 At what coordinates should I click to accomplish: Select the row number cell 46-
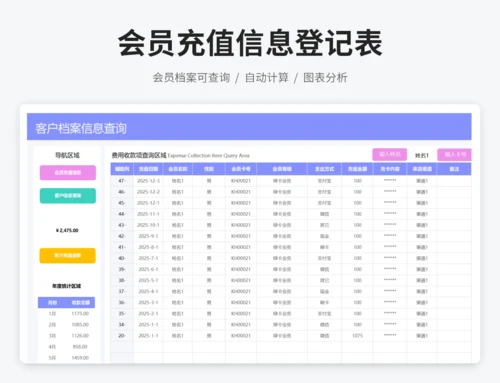coord(122,192)
